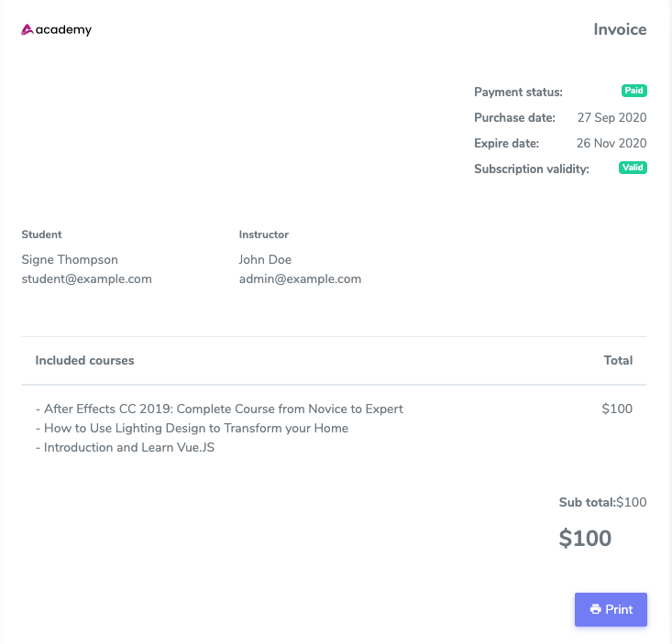Click the purchase date 27 Sep 2020
The width and height of the screenshot is (672, 644).
pos(611,118)
